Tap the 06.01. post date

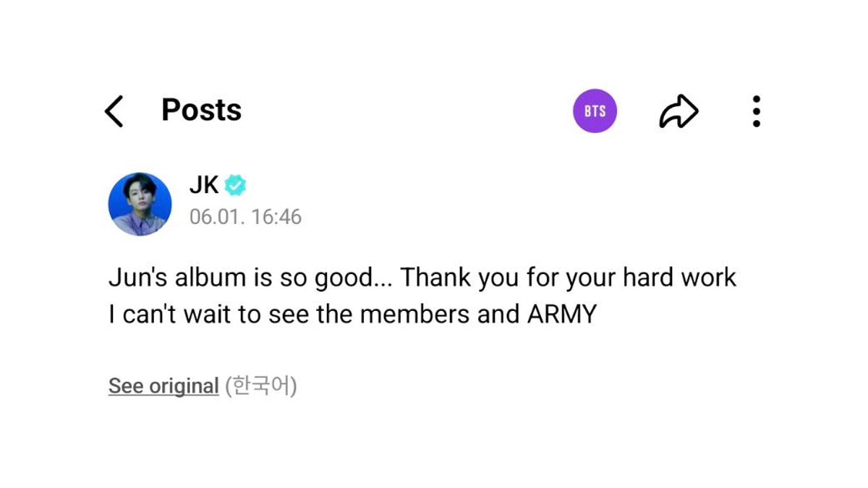pyautogui.click(x=214, y=217)
